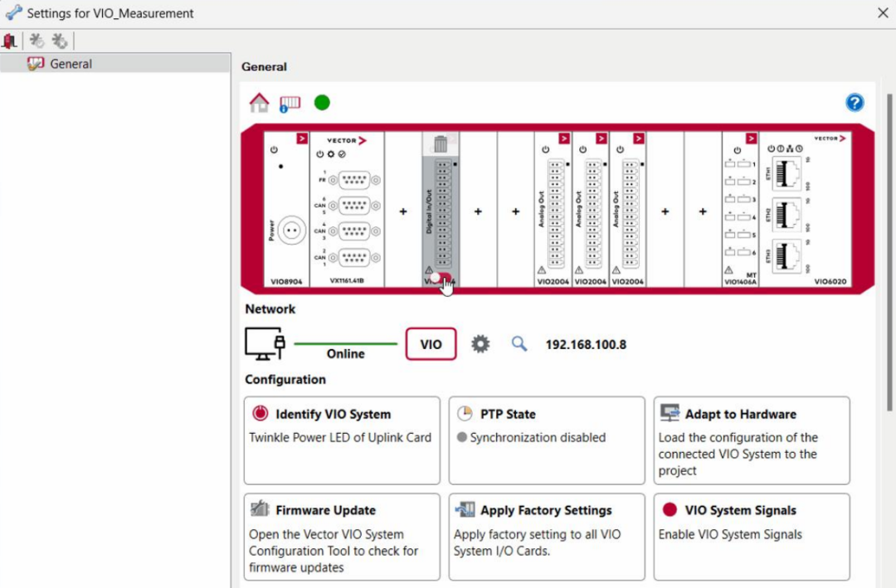
Task: Click the Network section heading
Action: (270, 309)
